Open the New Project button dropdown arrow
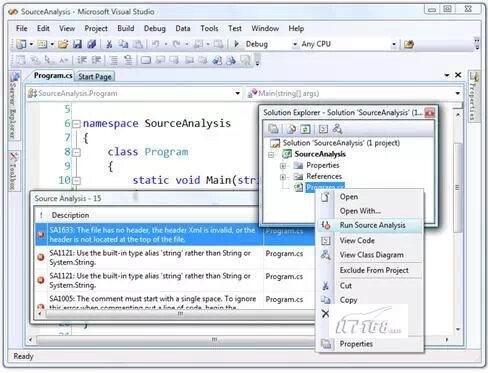488x373 pixels. point(31,44)
